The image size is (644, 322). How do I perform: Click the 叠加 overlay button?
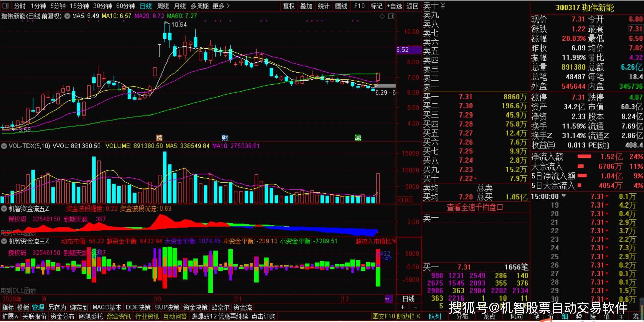point(306,6)
